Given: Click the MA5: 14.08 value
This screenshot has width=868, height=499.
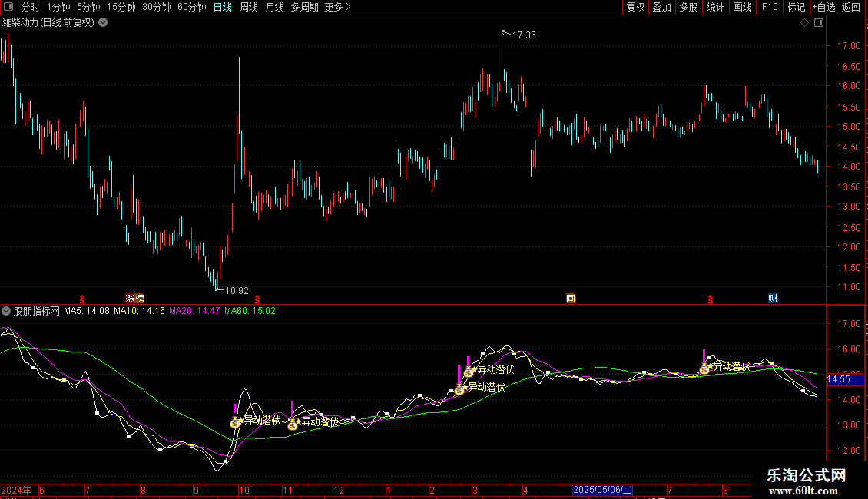Looking at the screenshot, I should click(x=86, y=311).
